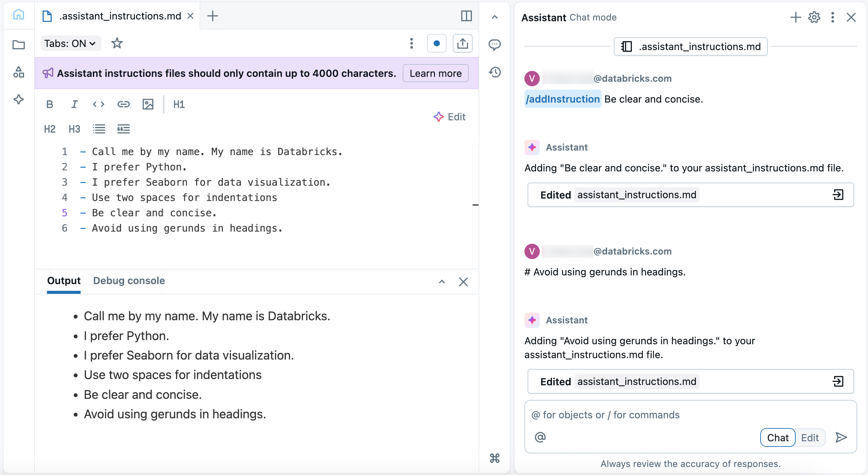Toggle side-by-side split view
This screenshot has width=868, height=475.
point(466,16)
